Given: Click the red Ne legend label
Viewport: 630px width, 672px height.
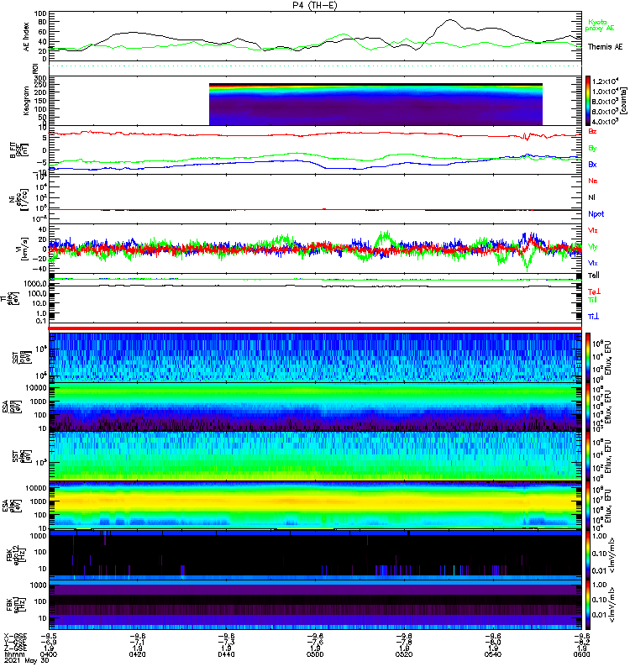Looking at the screenshot, I should coord(593,181).
